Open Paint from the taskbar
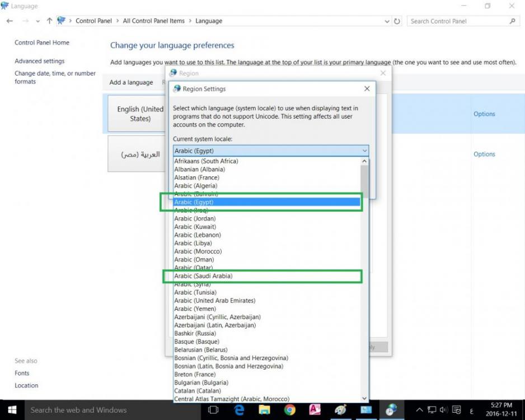Viewport: 525px width, 420px height. 340,410
